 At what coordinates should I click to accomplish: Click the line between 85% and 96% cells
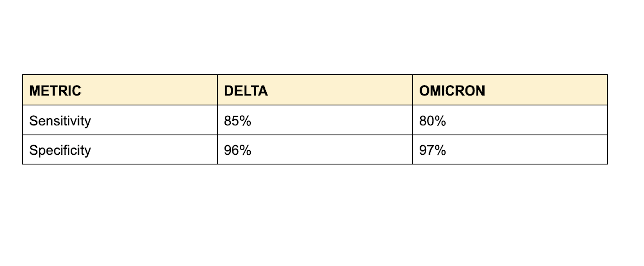tap(315, 134)
